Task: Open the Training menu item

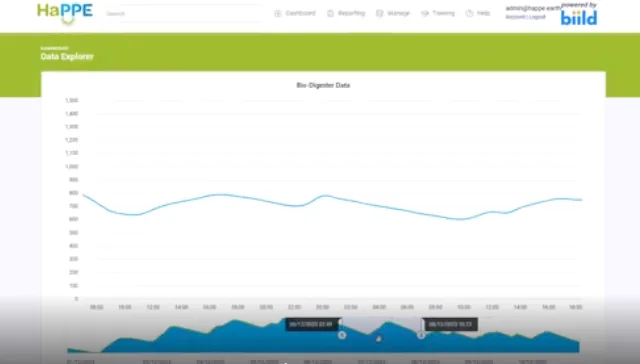Action: (443, 13)
